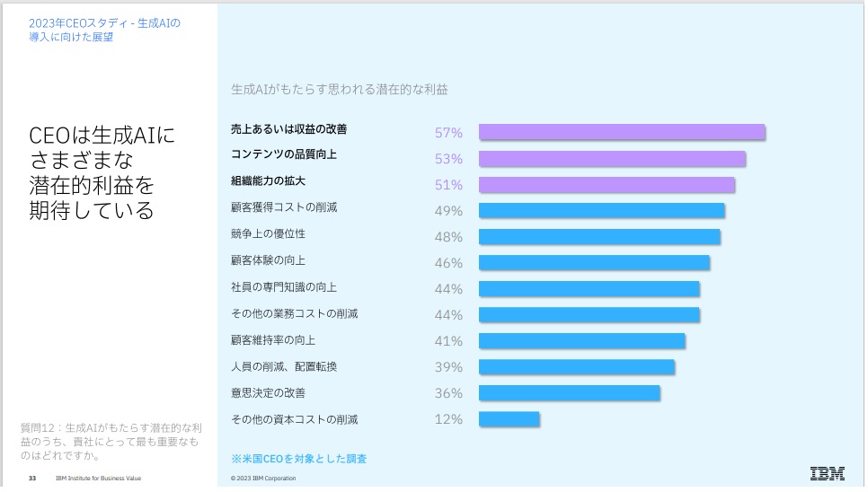Click the purple 57% bar for 売上あるいは収益の改善
Screen dimensions: 868x492
coord(621,132)
